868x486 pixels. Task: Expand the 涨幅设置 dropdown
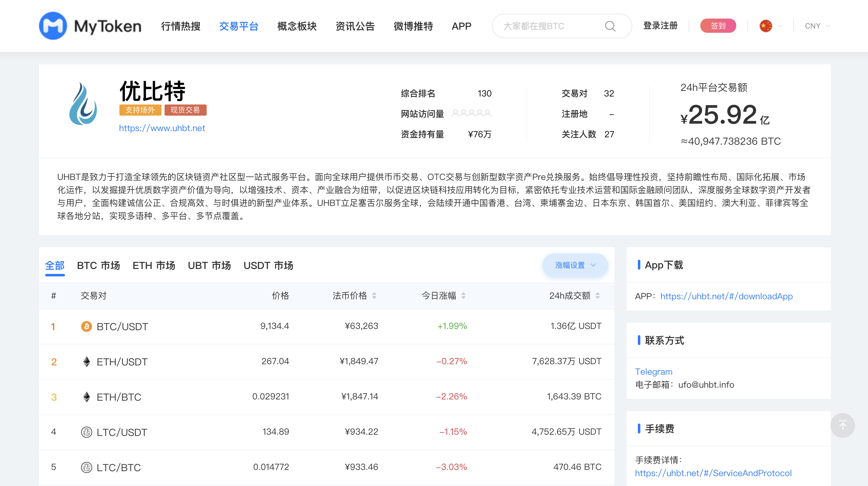point(575,265)
